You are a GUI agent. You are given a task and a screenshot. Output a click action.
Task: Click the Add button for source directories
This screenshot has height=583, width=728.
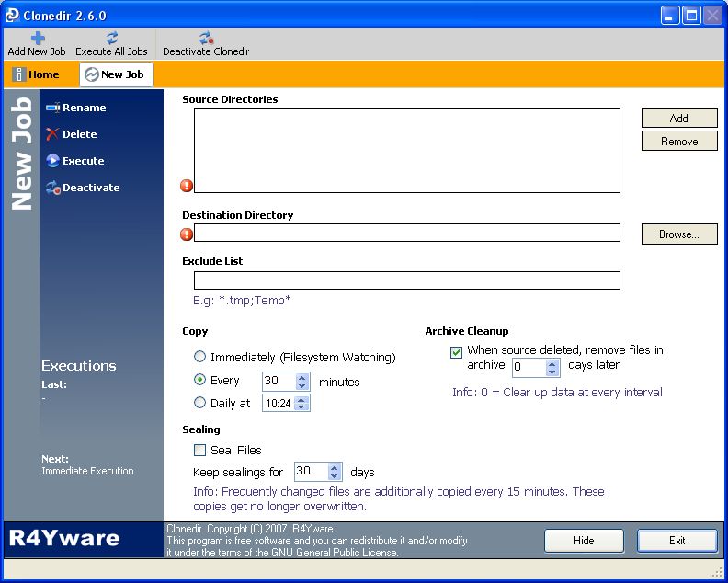pyautogui.click(x=679, y=119)
